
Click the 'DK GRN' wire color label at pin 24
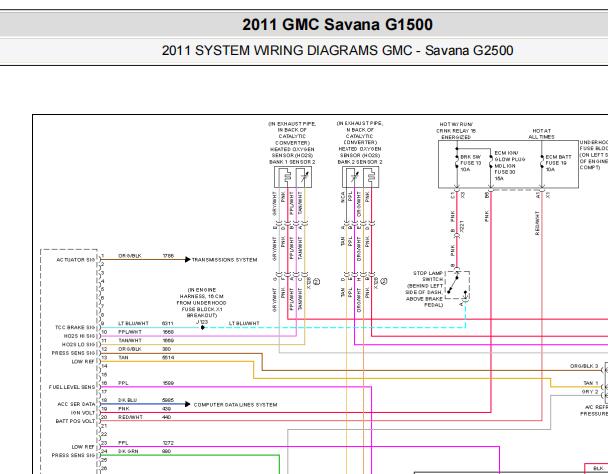pyautogui.click(x=128, y=452)
